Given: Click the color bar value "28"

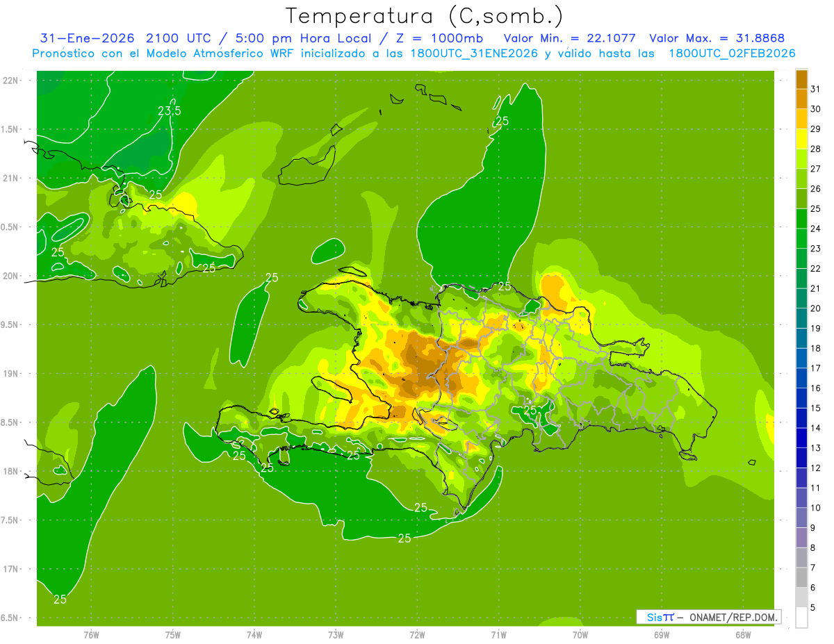Looking at the screenshot, I should (x=816, y=149).
